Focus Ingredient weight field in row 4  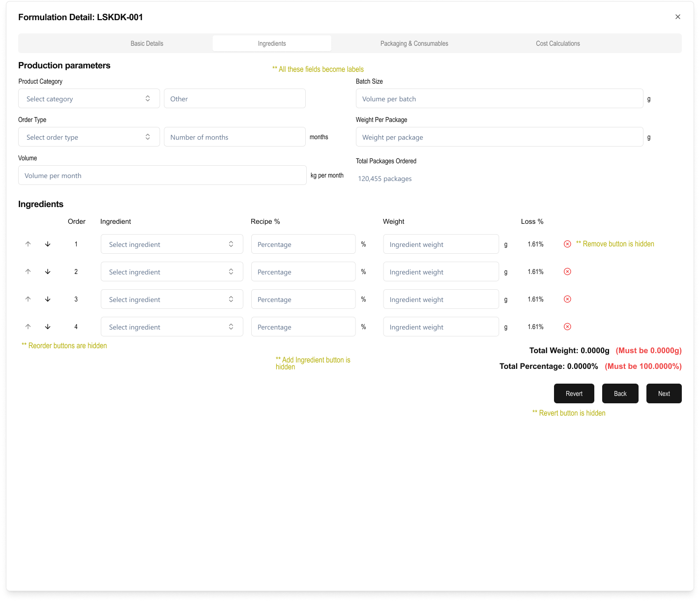coord(441,327)
